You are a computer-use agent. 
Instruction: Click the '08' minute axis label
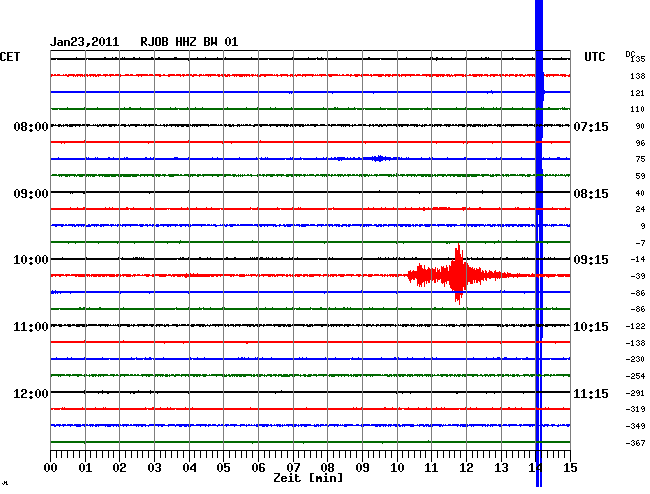tap(327, 468)
